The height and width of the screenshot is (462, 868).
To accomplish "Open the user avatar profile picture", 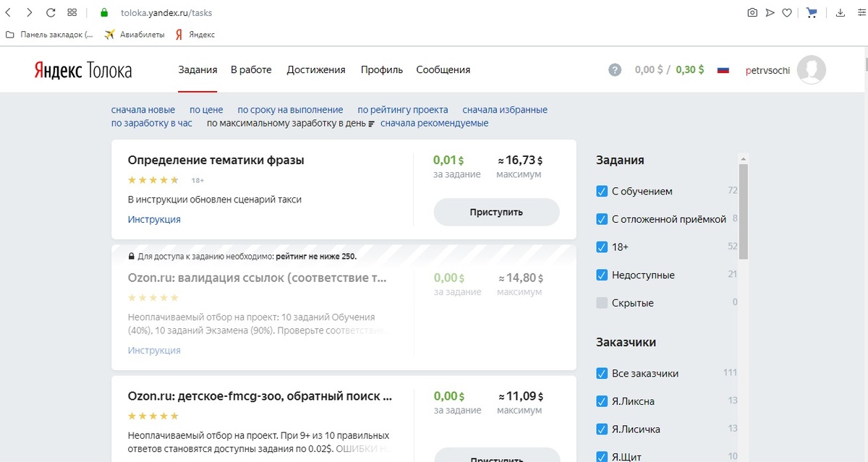I will click(x=811, y=70).
